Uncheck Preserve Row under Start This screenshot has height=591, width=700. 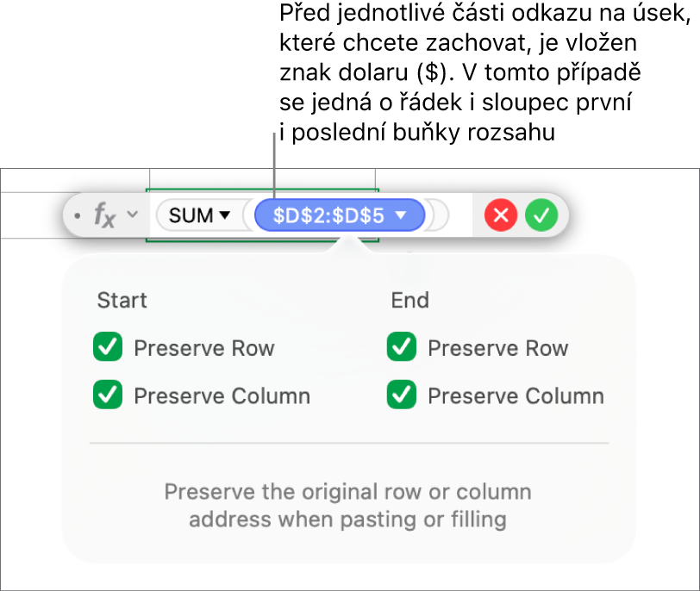tap(108, 348)
